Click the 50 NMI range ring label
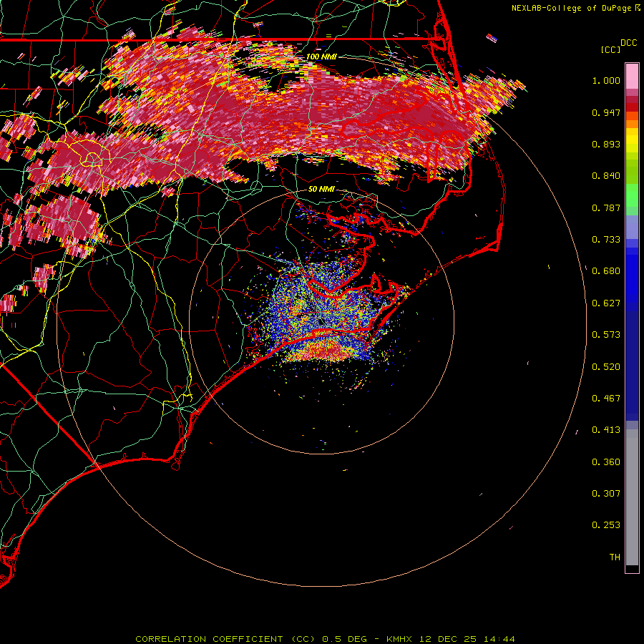Viewport: 644px width, 644px height. [x=321, y=189]
